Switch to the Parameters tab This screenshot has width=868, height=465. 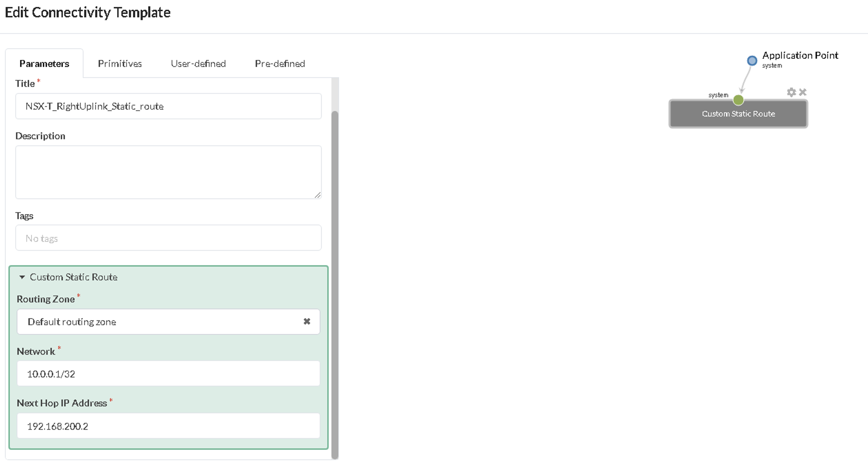tap(44, 64)
